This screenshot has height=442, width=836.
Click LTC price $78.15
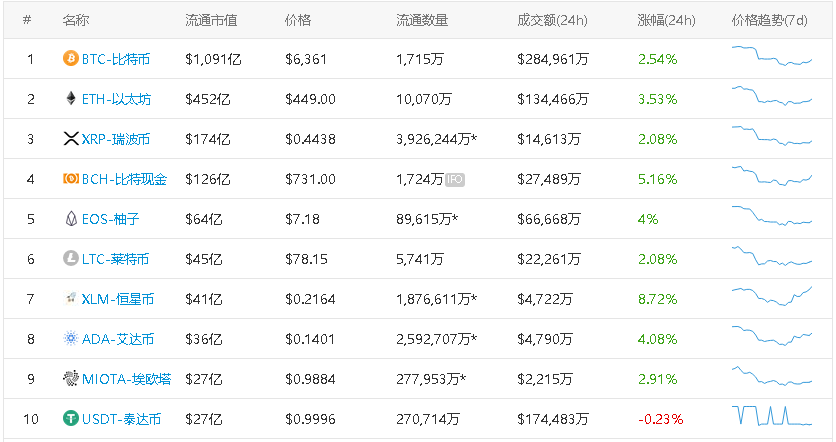tap(306, 259)
